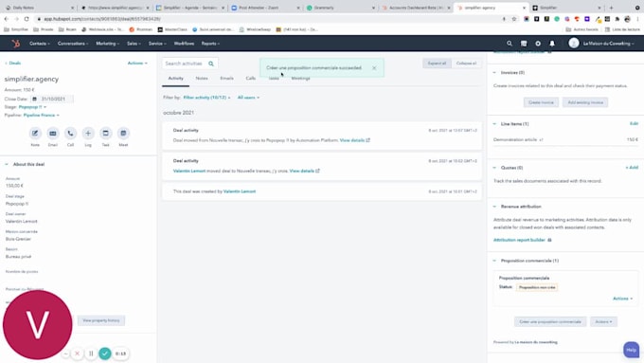The height and width of the screenshot is (363, 644).
Task: Open the Contacts navigation menu
Action: click(x=40, y=44)
